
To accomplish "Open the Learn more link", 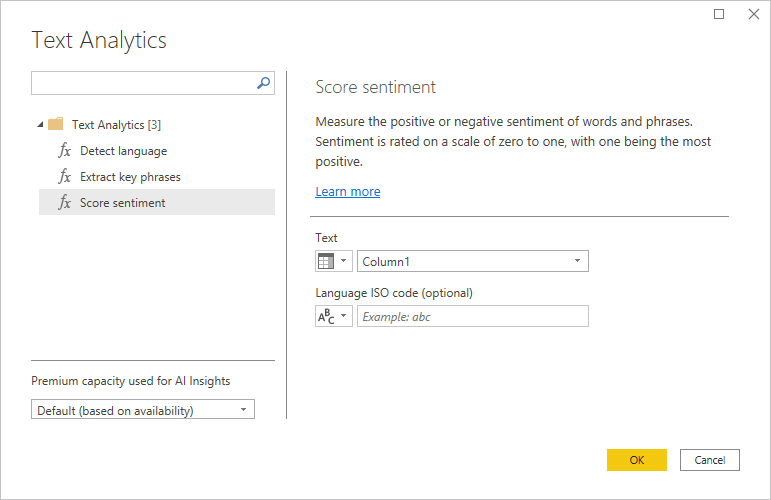I will [348, 191].
